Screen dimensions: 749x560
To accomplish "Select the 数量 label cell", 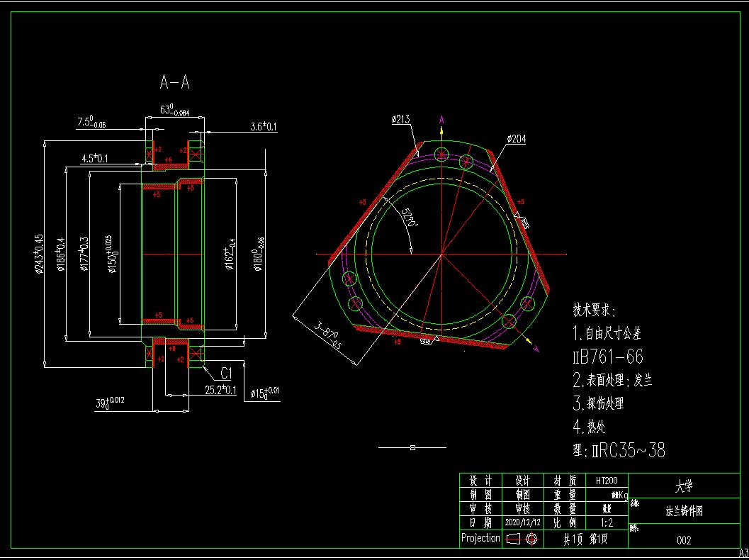I will tap(565, 508).
